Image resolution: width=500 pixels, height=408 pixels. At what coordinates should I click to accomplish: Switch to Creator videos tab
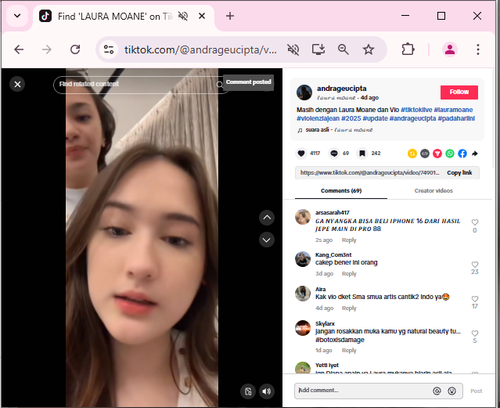pyautogui.click(x=433, y=191)
